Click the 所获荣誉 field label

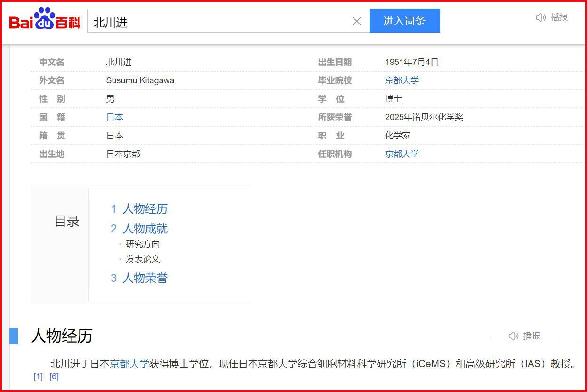335,117
